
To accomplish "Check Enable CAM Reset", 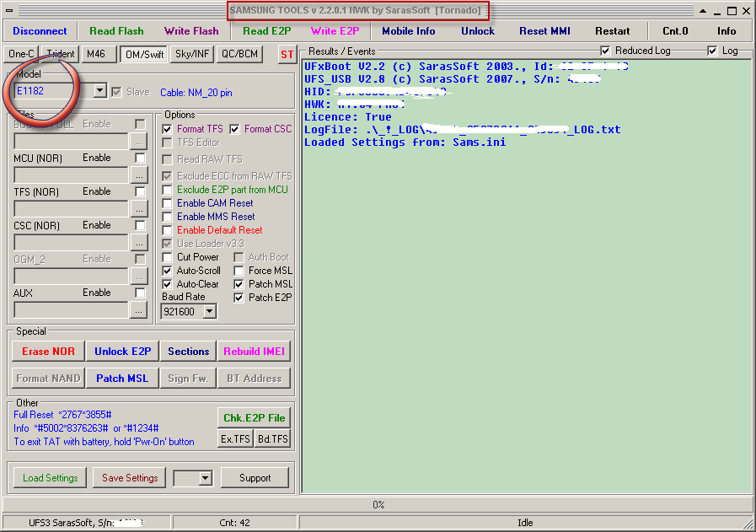I will [x=168, y=203].
